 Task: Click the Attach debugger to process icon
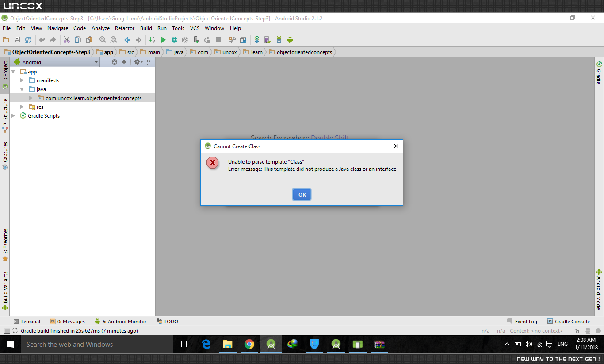click(196, 40)
